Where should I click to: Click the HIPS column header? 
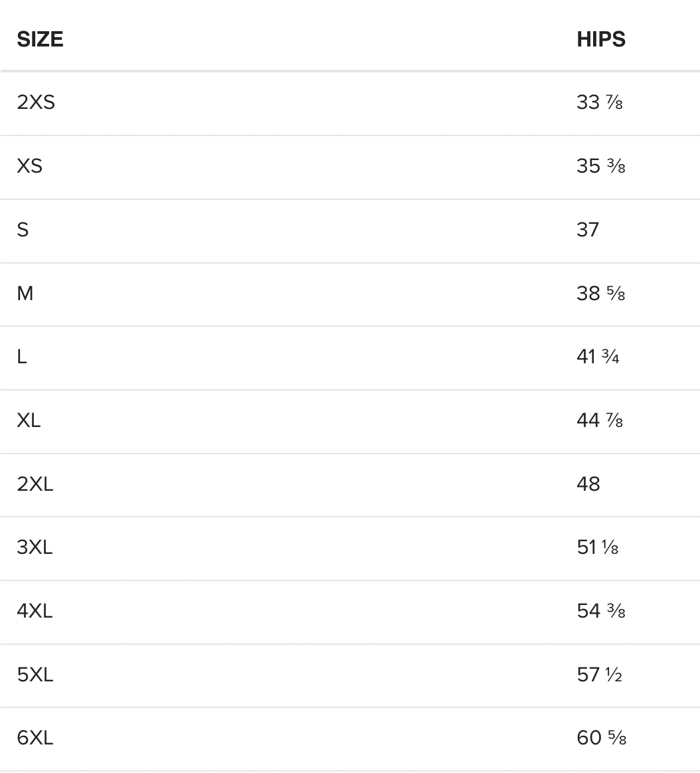coord(601,39)
